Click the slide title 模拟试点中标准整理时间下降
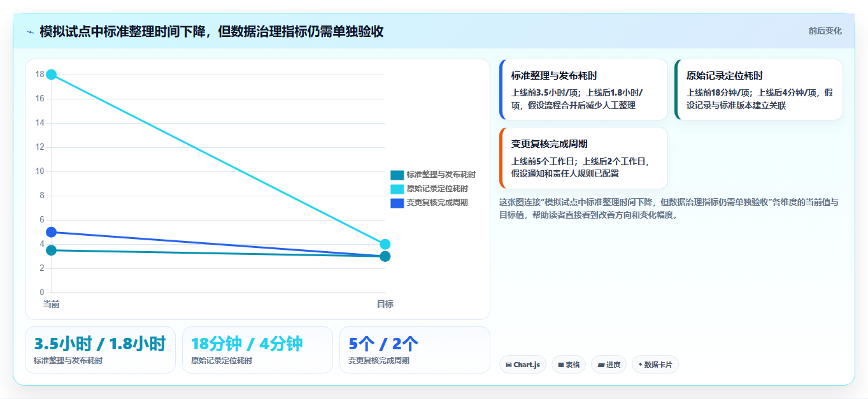Image resolution: width=868 pixels, height=399 pixels. click(211, 31)
